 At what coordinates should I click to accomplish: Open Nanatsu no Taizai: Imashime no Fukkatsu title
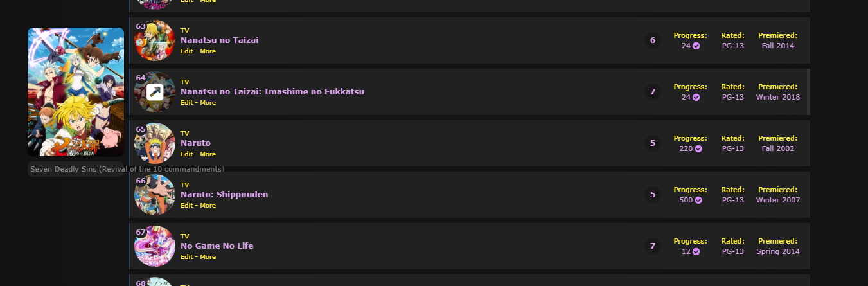[x=272, y=91]
